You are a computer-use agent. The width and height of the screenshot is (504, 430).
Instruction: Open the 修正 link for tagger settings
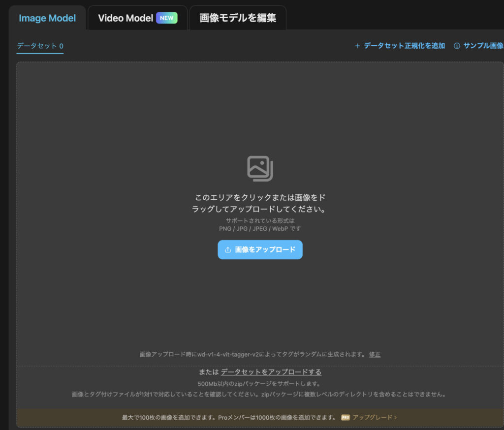point(375,354)
